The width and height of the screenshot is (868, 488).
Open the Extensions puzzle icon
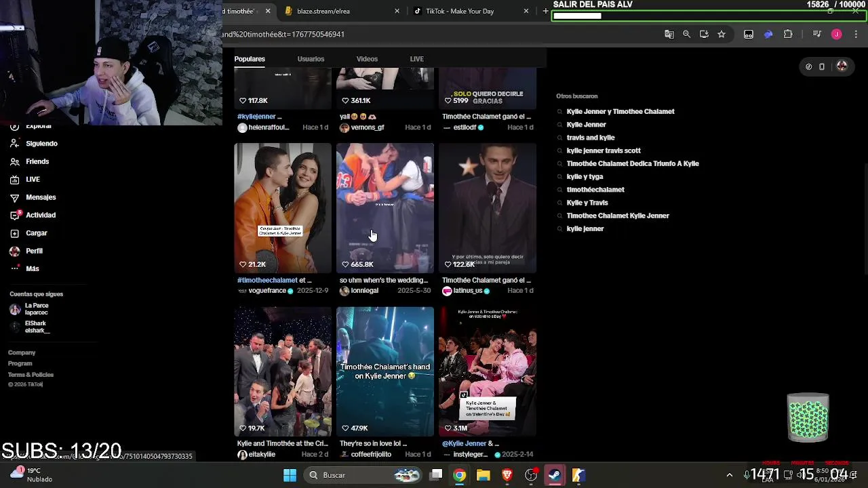pos(788,34)
